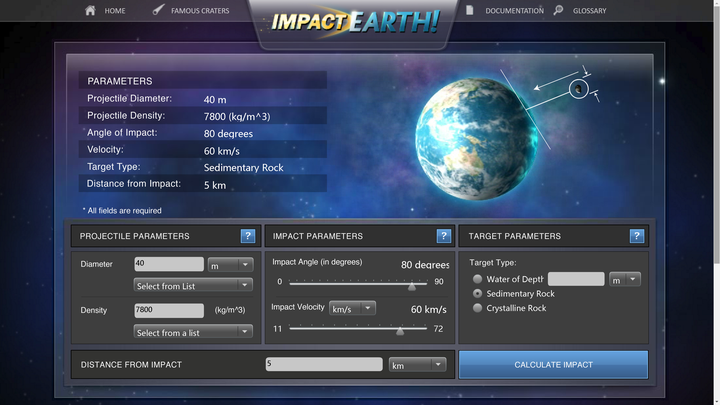Screen dimensions: 720x405
Task: Click the Documentation page icon
Action: point(469,10)
